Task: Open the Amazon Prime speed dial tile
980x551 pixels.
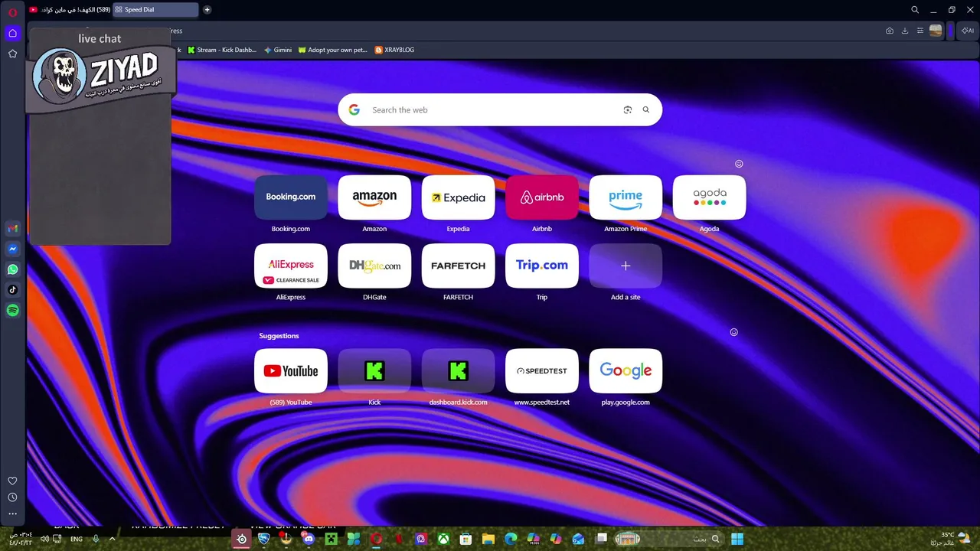Action: [626, 197]
